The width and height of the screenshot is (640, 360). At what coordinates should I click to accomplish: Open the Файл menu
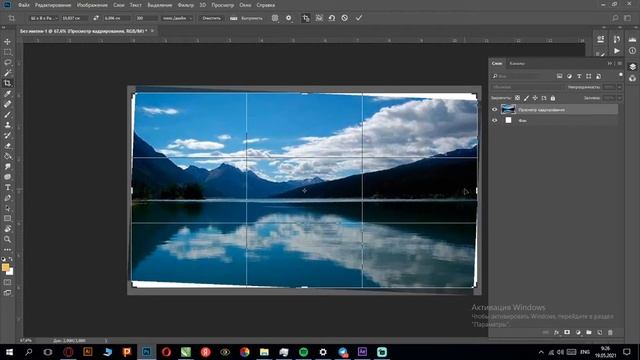[24, 5]
